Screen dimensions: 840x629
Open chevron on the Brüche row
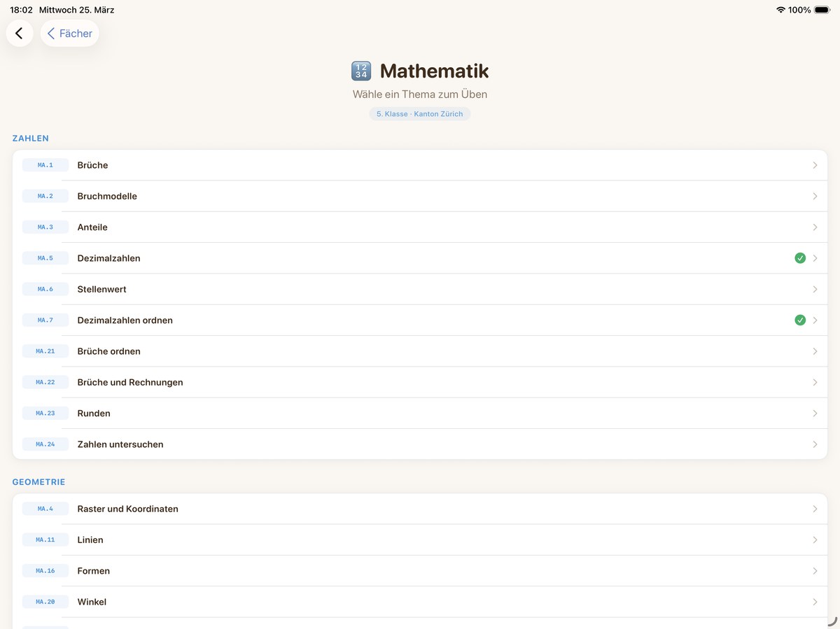point(815,165)
